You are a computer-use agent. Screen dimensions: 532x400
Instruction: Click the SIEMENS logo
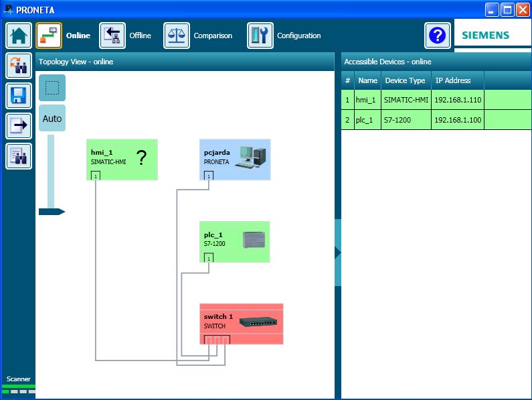click(x=486, y=35)
